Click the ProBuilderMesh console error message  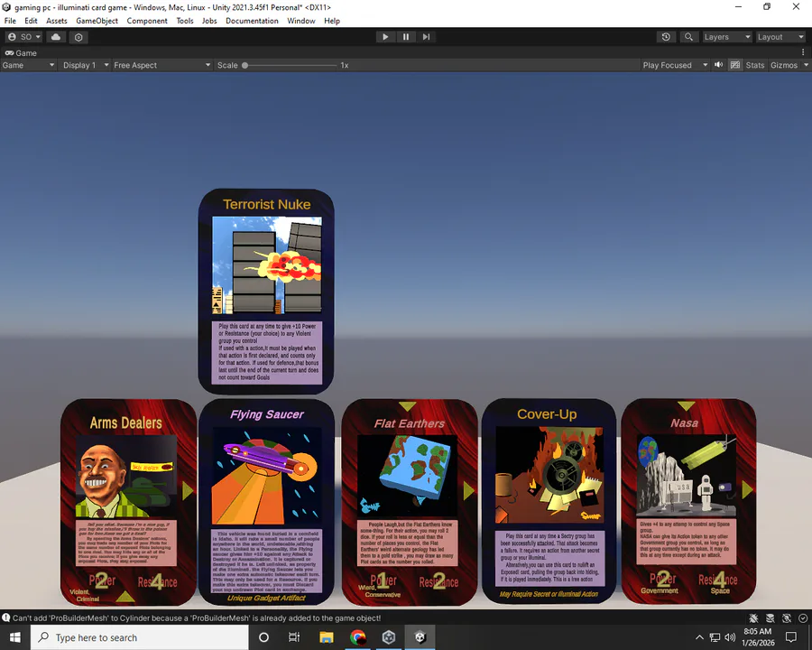(x=197, y=617)
